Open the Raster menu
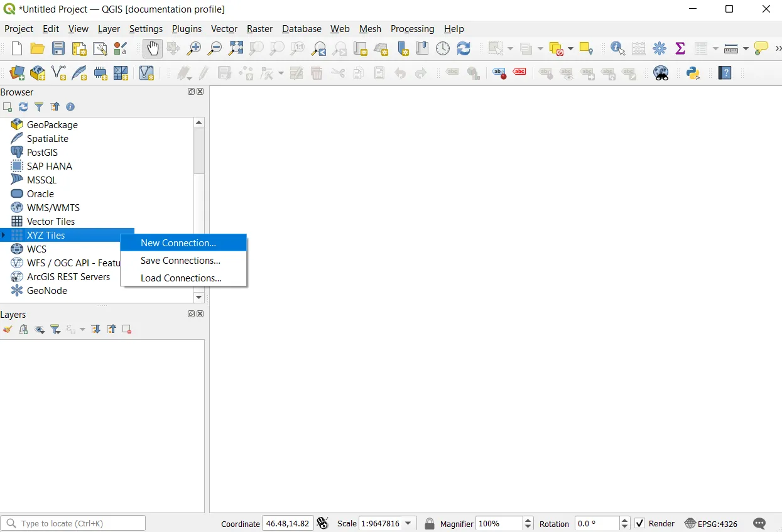Screen dimensions: 782x532 [x=259, y=29]
